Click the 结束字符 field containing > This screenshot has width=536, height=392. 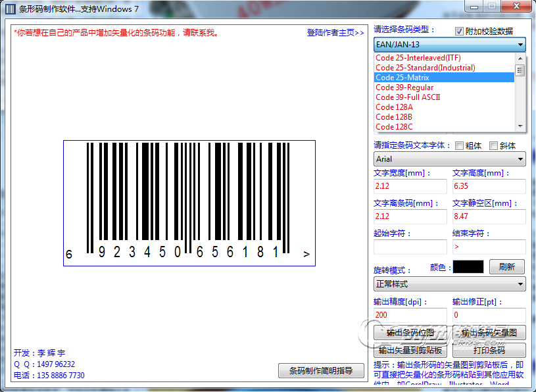coord(489,247)
